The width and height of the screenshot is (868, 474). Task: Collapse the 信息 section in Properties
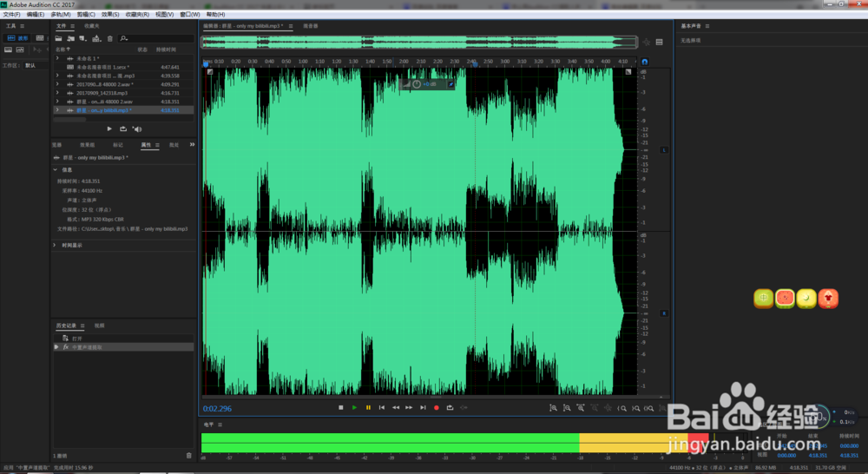[x=56, y=170]
